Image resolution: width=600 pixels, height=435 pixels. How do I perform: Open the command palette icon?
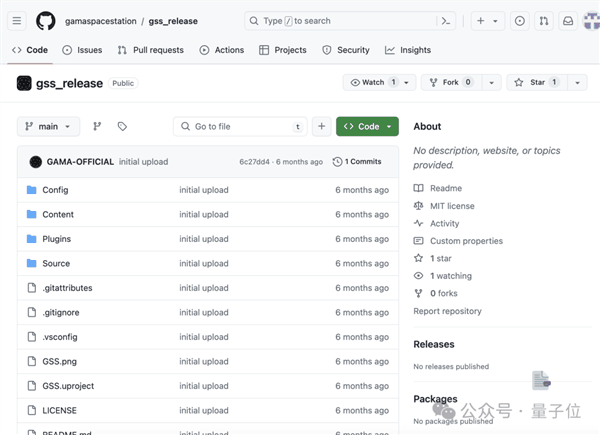coord(446,21)
